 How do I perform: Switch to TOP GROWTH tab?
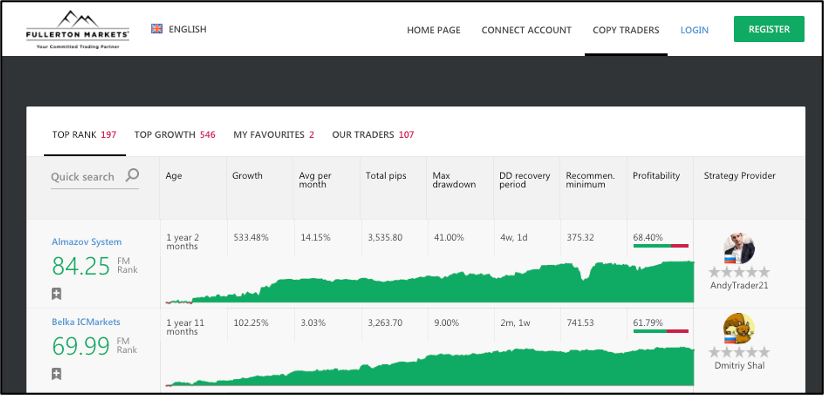tap(174, 135)
